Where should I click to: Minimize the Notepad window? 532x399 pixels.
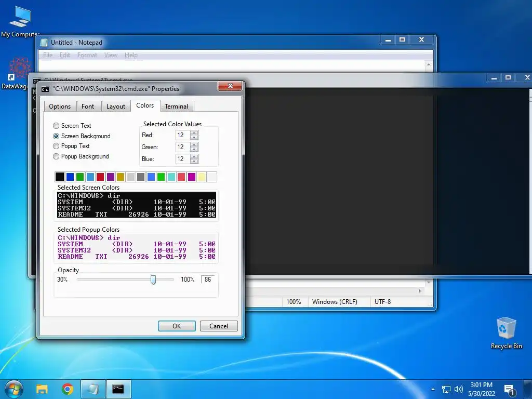tap(388, 40)
